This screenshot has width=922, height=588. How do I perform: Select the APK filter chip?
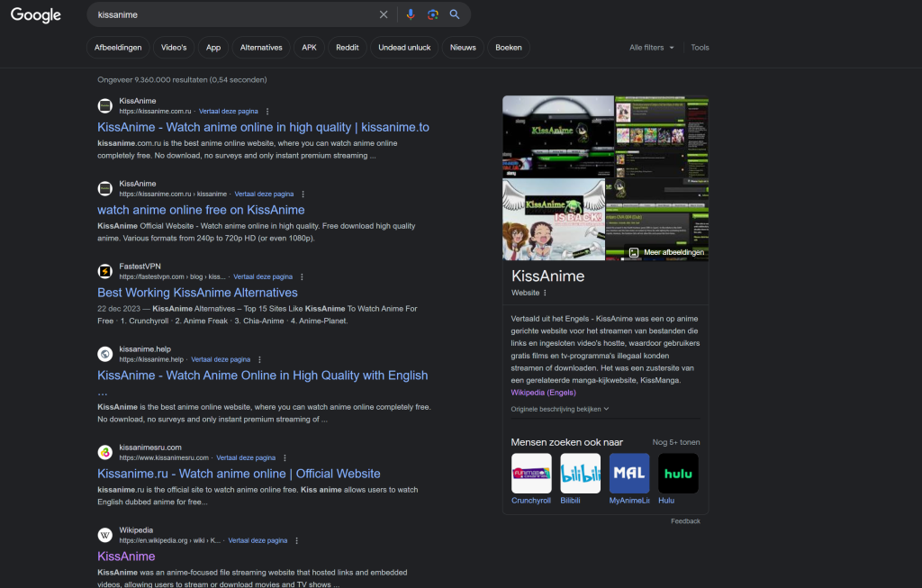pyautogui.click(x=310, y=48)
